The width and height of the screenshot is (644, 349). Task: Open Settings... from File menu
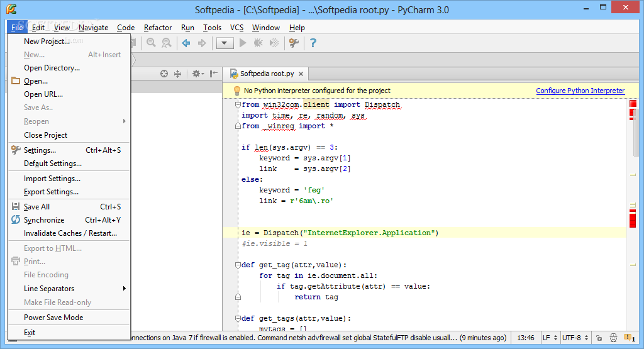tap(69, 150)
